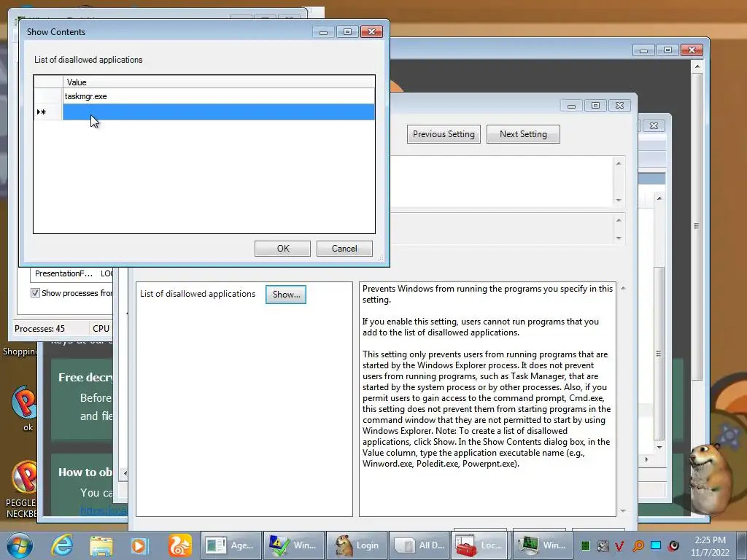The image size is (747, 560).
Task: Launch Internet Explorer from taskbar
Action: pos(63,545)
